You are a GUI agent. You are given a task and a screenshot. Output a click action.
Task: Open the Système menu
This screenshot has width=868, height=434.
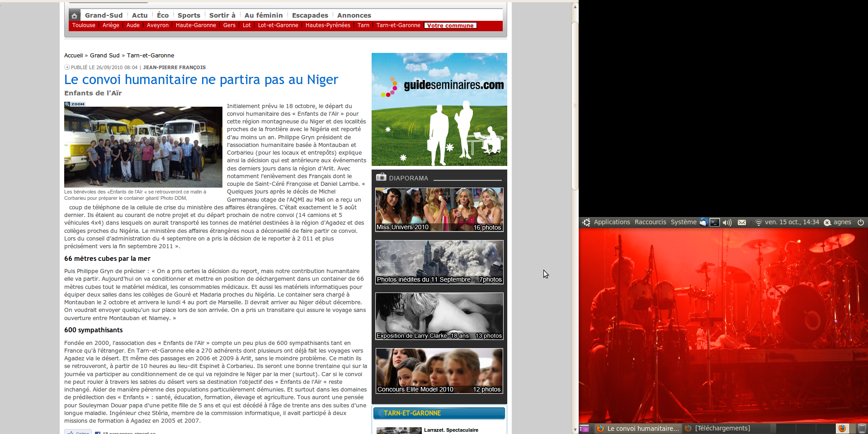pos(683,222)
